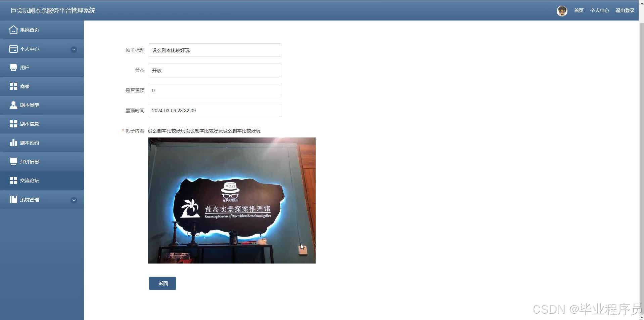Click the grid icon beside 剧本信息
644x320 pixels.
pos(13,124)
